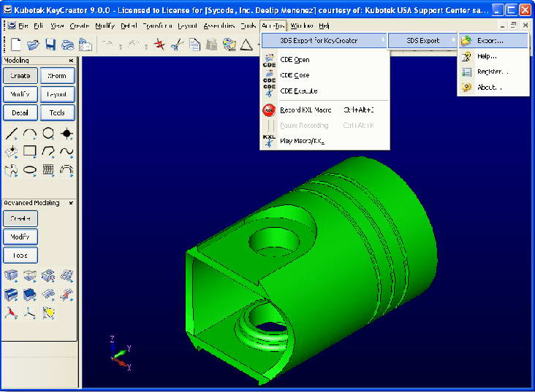Open the color palette icon
535x392 pixels.
click(229, 45)
